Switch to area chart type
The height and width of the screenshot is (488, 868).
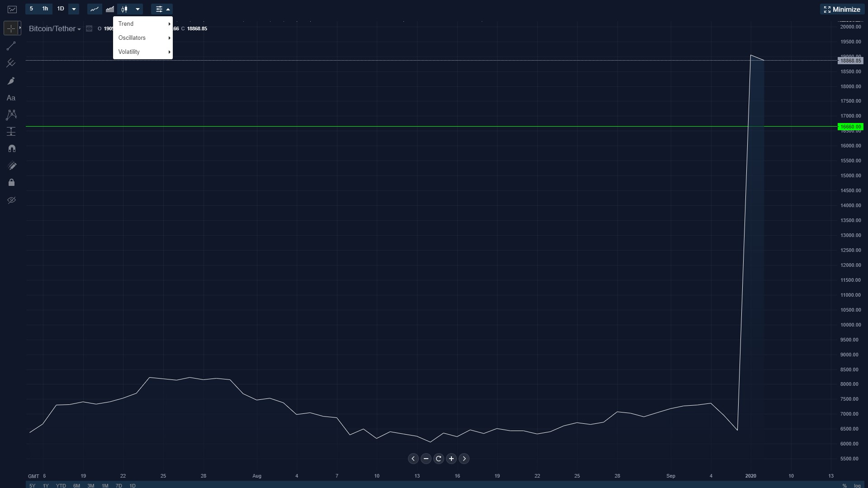(109, 9)
